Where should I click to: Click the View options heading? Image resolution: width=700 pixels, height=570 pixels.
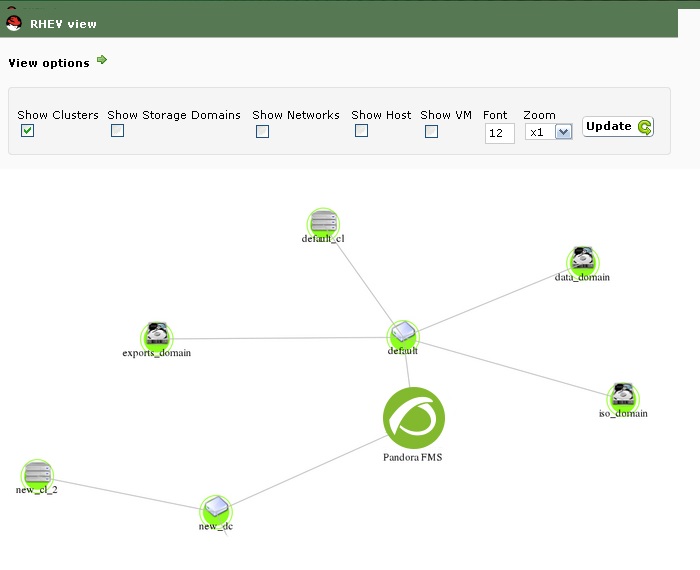[x=49, y=63]
